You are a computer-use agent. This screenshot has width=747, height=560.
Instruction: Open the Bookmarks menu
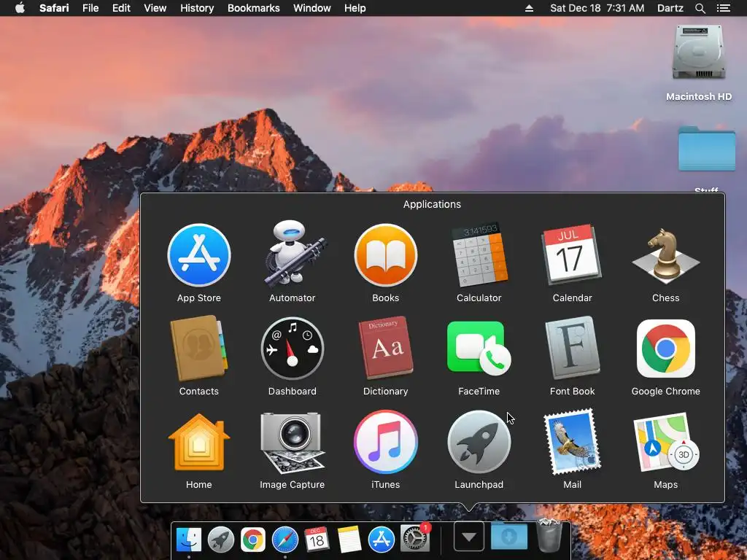[253, 8]
